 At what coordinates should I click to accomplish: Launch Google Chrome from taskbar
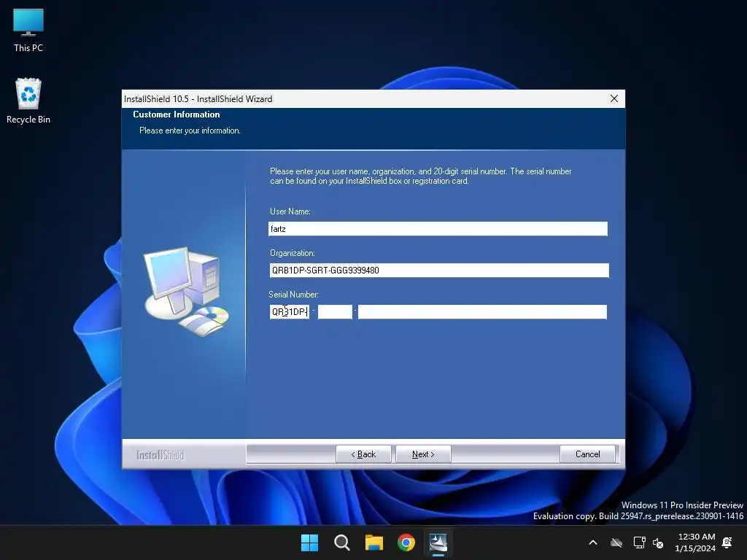pos(406,542)
